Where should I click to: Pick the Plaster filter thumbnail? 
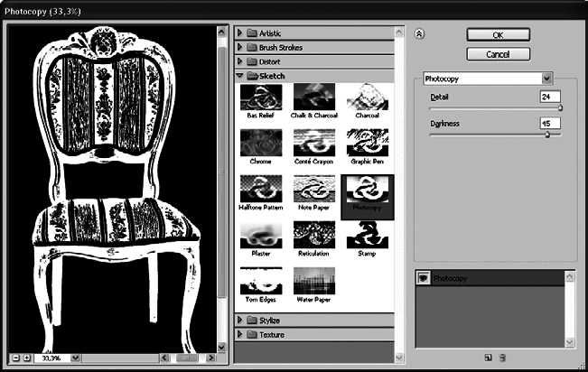click(x=261, y=235)
